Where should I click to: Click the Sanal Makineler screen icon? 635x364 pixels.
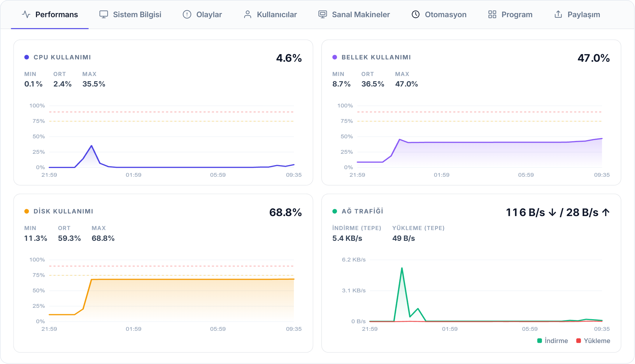click(322, 14)
